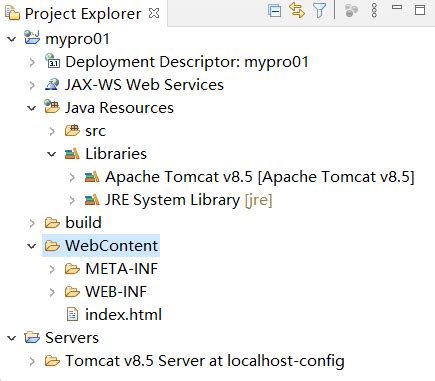Collapse the Java Resources node
Screen dimensions: 435x381
(32, 108)
